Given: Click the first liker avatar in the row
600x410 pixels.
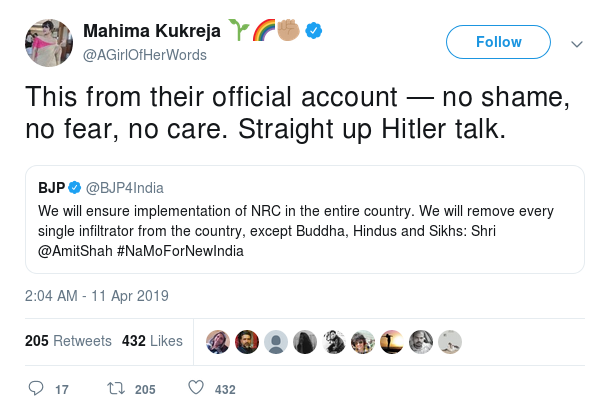Looking at the screenshot, I should [x=219, y=341].
